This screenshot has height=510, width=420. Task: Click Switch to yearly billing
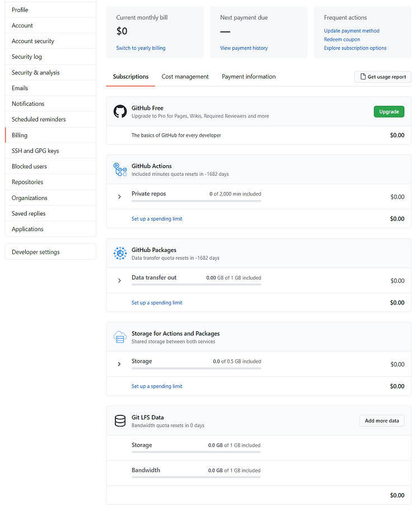point(141,48)
